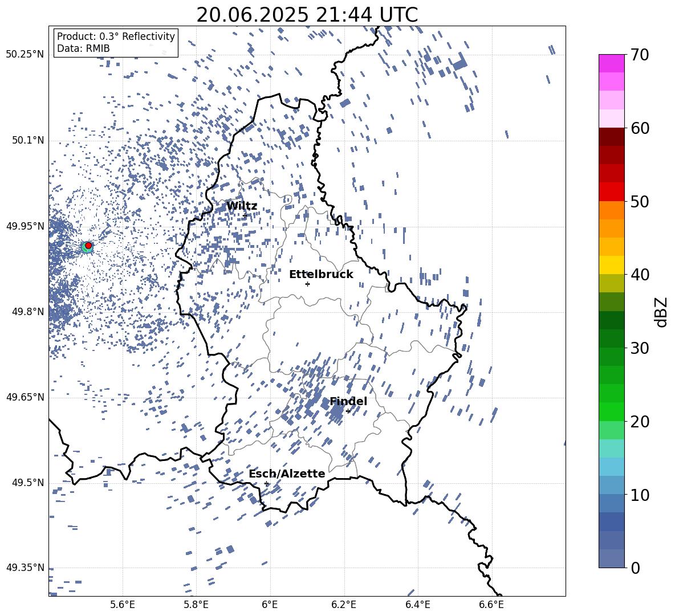Click the 20 colorbar tick value
Screen dimensions: 675x616
(640, 421)
